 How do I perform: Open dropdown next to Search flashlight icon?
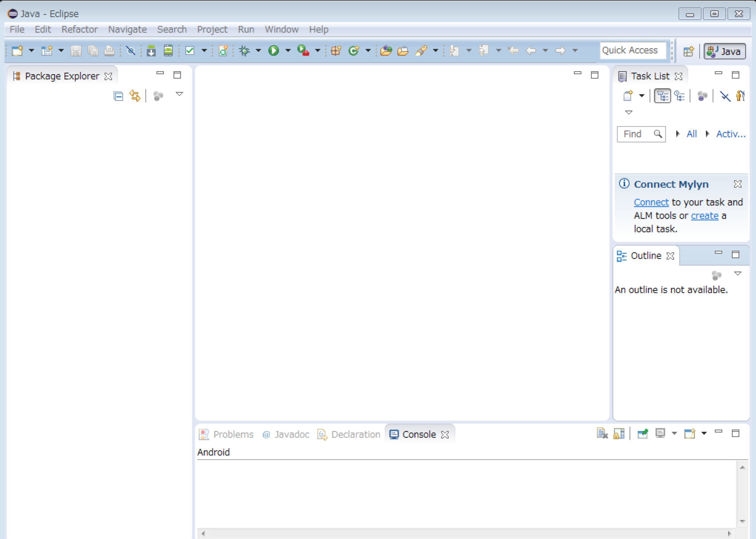pos(435,50)
